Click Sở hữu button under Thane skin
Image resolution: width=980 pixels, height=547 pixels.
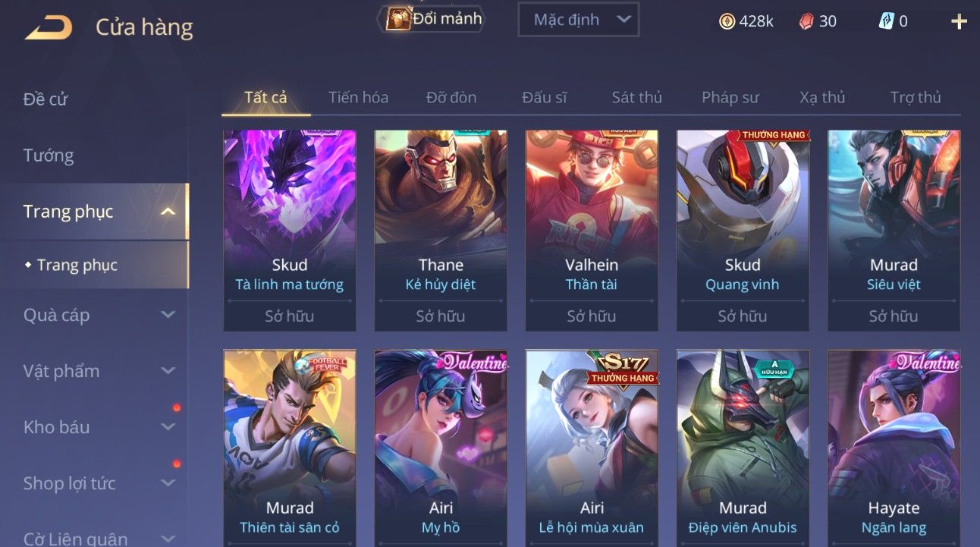pyautogui.click(x=441, y=316)
